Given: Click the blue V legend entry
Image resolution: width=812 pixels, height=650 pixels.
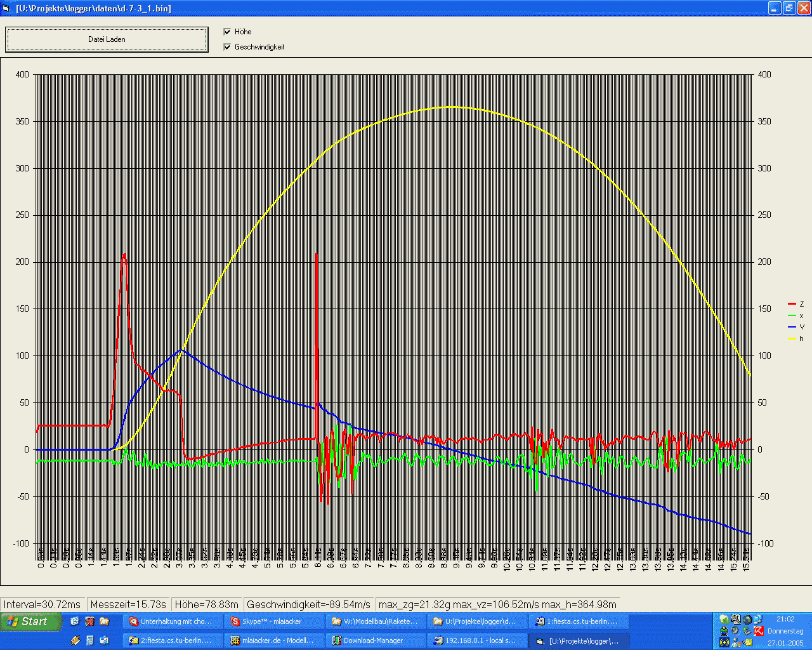Looking at the screenshot, I should click(796, 328).
